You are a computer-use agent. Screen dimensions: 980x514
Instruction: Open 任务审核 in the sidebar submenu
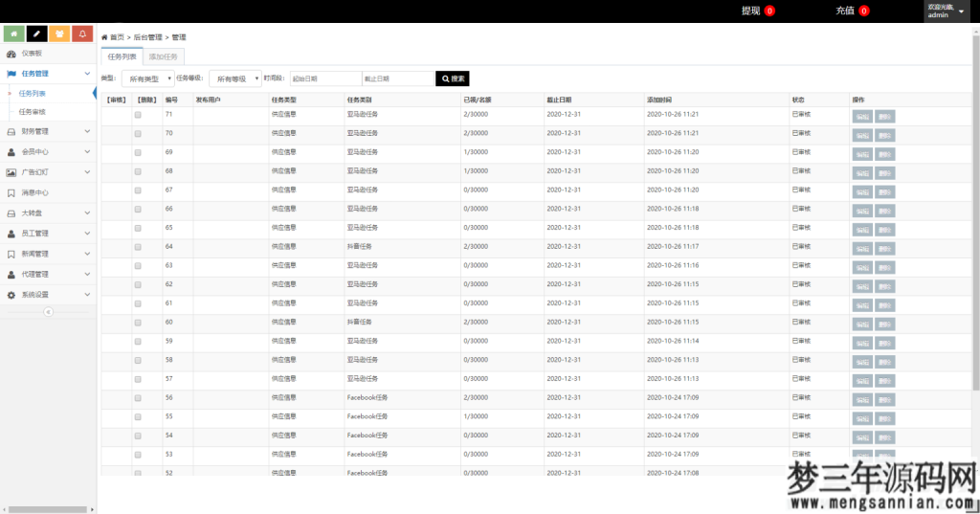coord(33,112)
